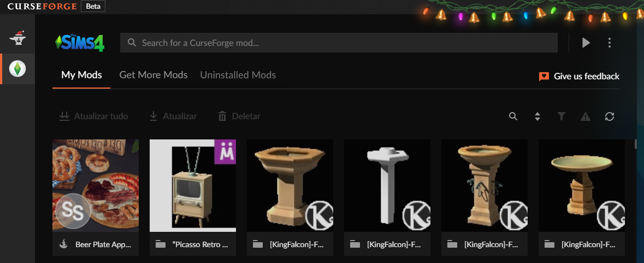
Task: Click the Give us feedback link
Action: pos(579,76)
